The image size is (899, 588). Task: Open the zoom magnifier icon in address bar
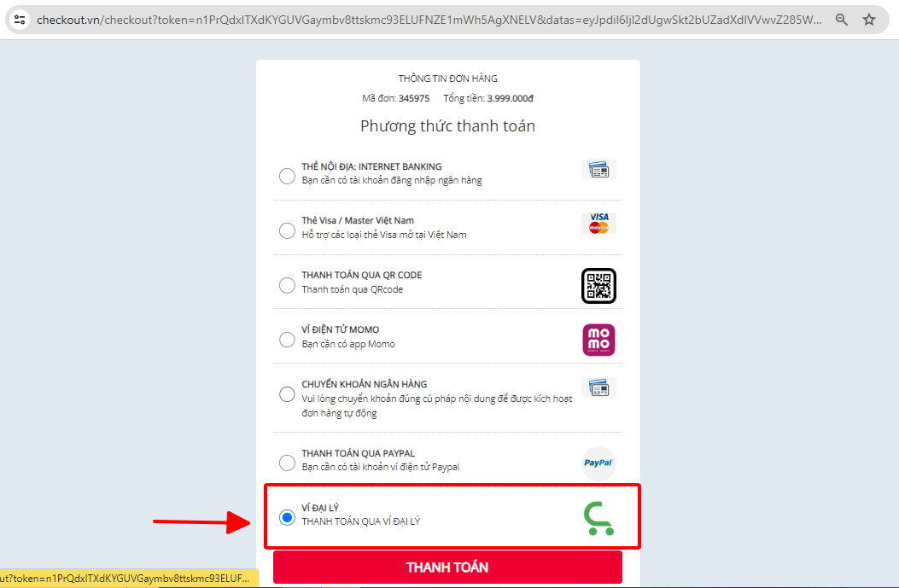841,20
